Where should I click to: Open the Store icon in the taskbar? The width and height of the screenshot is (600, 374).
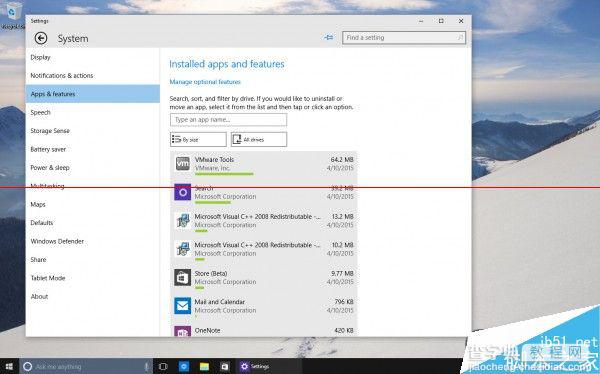[x=225, y=366]
